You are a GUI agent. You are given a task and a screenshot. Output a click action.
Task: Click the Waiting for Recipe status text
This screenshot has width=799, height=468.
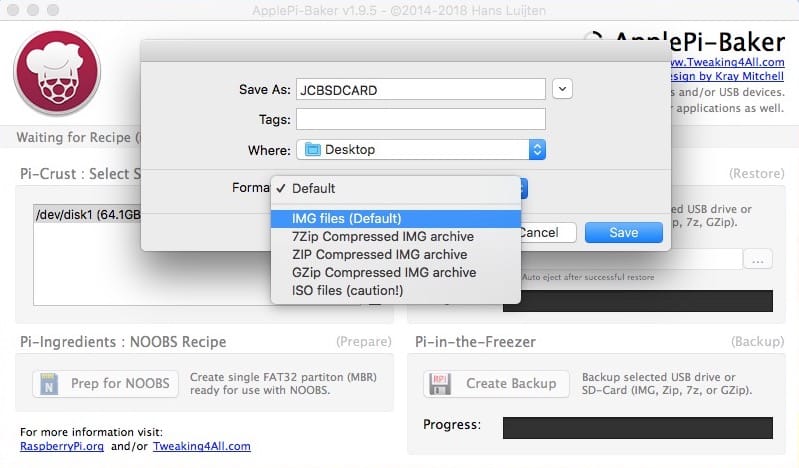point(77,138)
